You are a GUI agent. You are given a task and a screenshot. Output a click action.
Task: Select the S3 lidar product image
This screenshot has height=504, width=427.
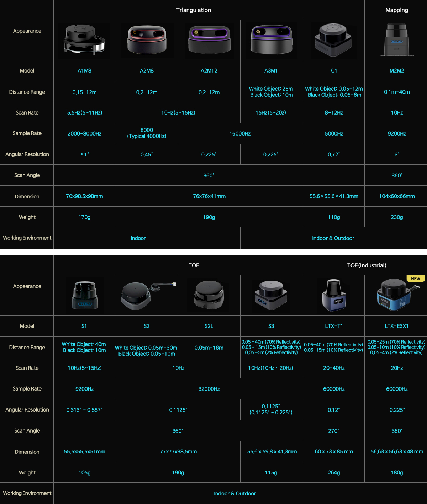271,295
